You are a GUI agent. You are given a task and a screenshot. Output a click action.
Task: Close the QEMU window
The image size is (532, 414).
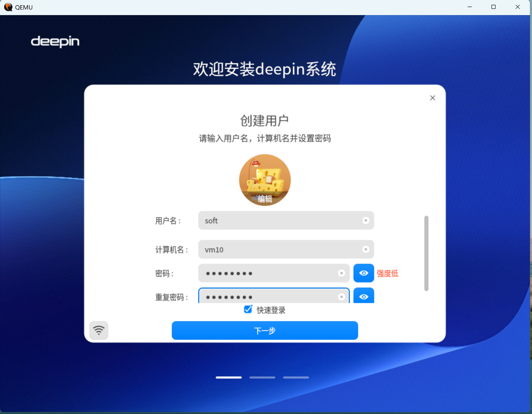click(x=518, y=7)
